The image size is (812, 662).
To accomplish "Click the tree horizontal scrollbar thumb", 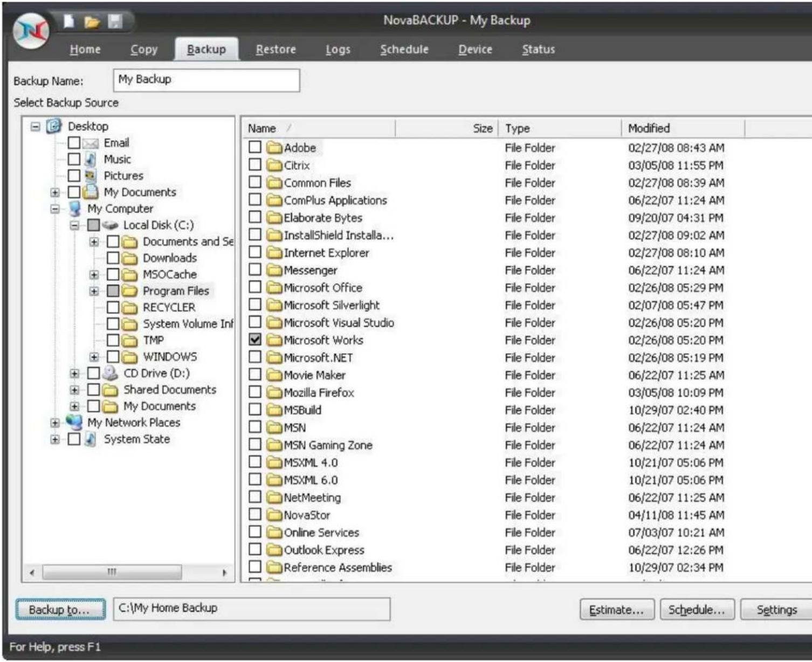I will pos(112,572).
